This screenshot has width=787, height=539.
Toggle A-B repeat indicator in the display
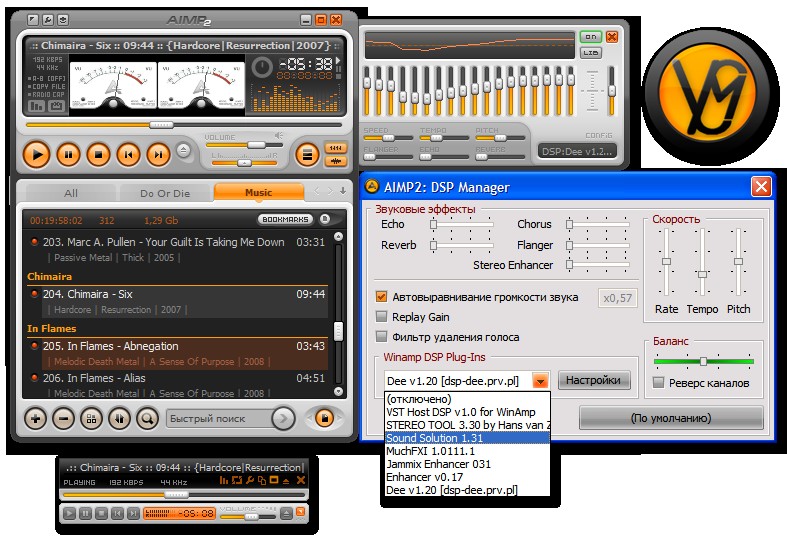pyautogui.click(x=48, y=78)
